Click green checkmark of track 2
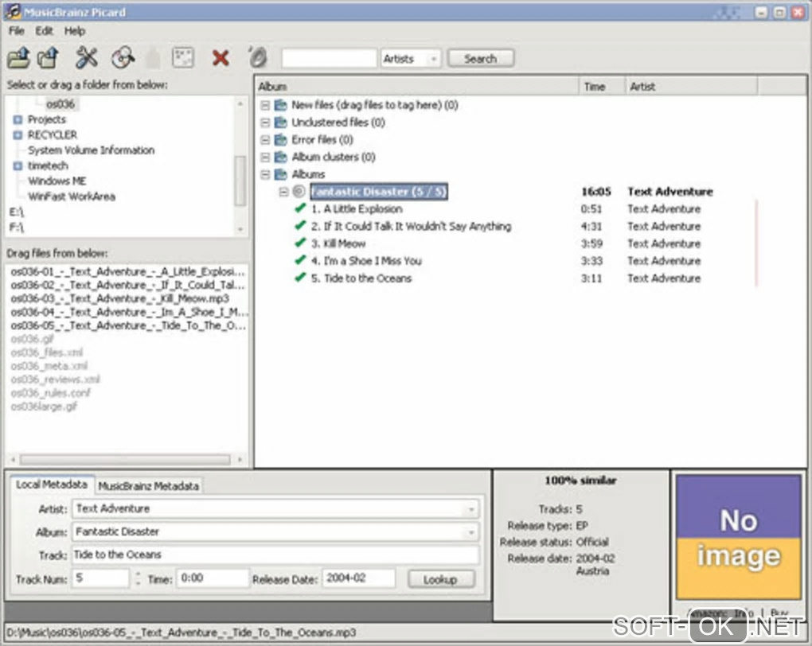The image size is (812, 646). [300, 226]
